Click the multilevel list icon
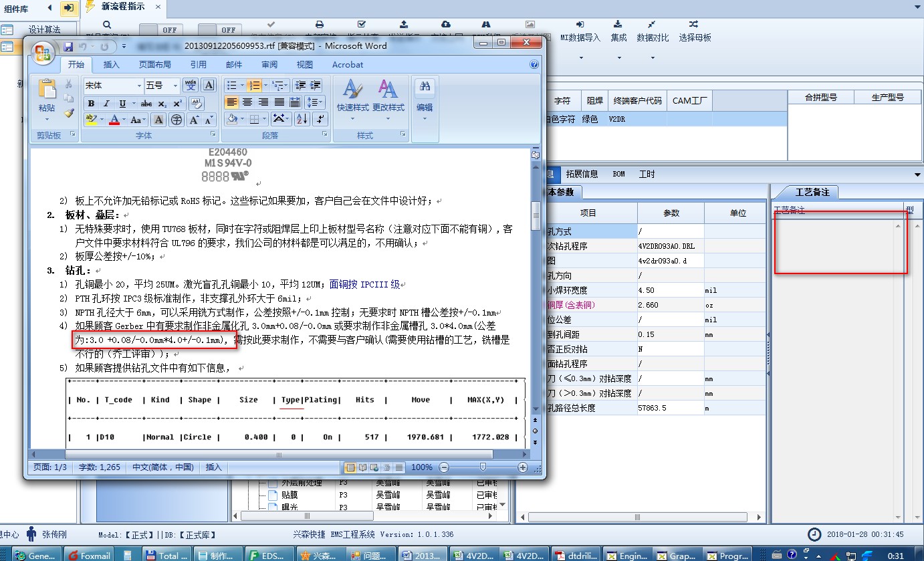 pyautogui.click(x=278, y=85)
